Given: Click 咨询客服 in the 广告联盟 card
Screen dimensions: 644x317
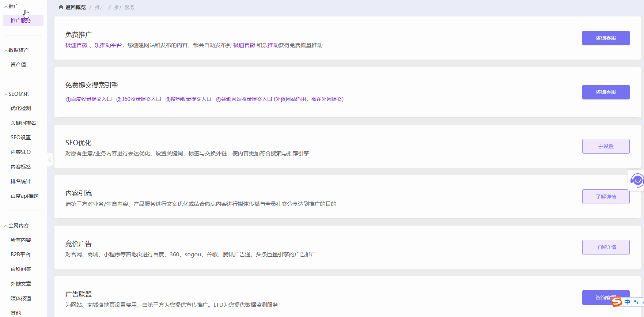Looking at the screenshot, I should (x=606, y=298).
